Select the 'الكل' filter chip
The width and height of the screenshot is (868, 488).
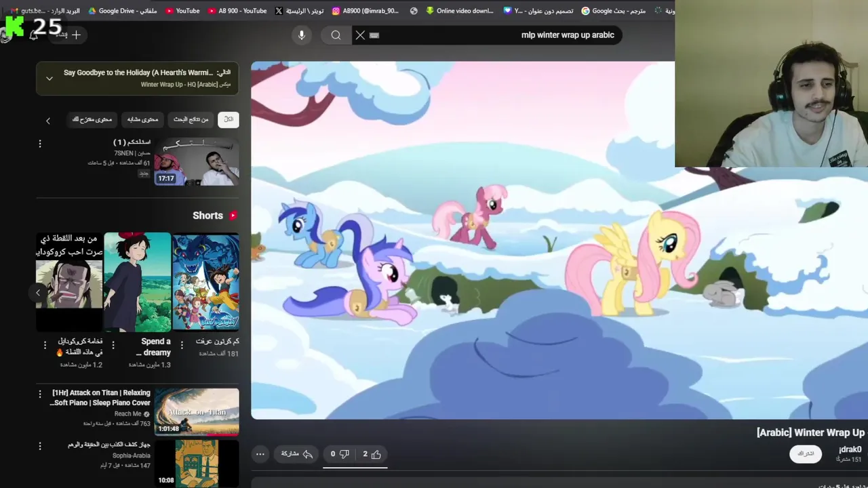tap(229, 119)
